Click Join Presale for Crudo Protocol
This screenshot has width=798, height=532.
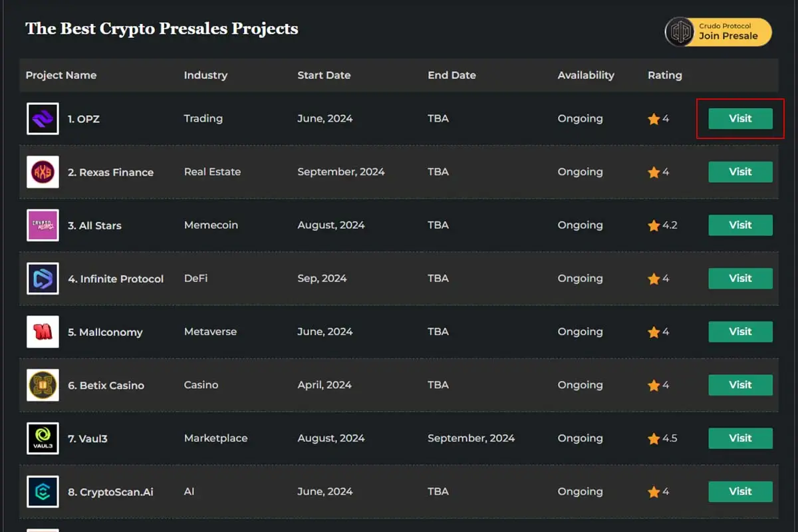point(728,37)
